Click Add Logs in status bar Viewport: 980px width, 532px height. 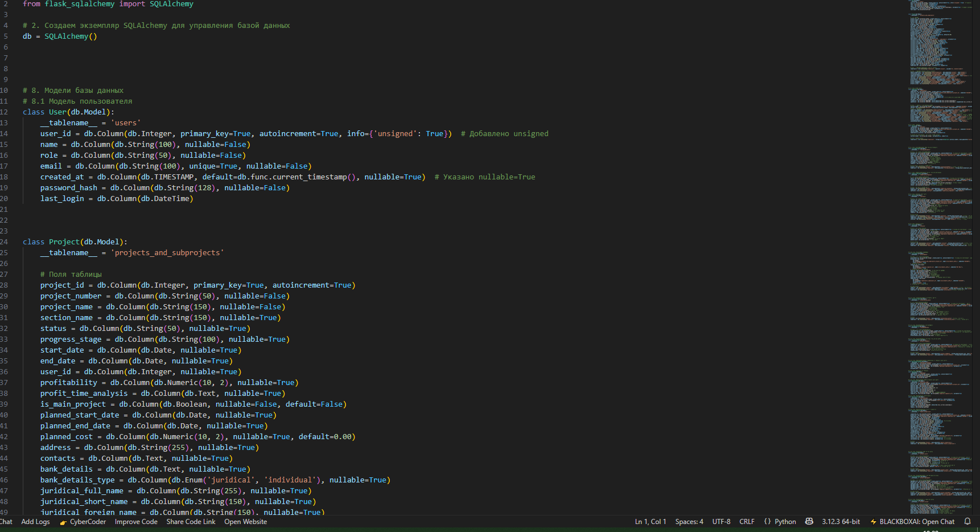(x=35, y=522)
